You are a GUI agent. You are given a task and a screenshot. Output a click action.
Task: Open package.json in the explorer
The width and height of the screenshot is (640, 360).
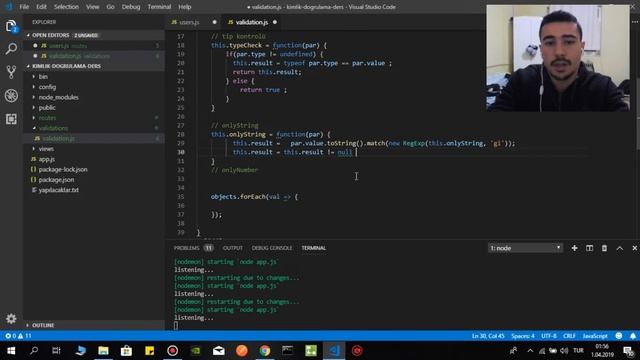[56, 179]
